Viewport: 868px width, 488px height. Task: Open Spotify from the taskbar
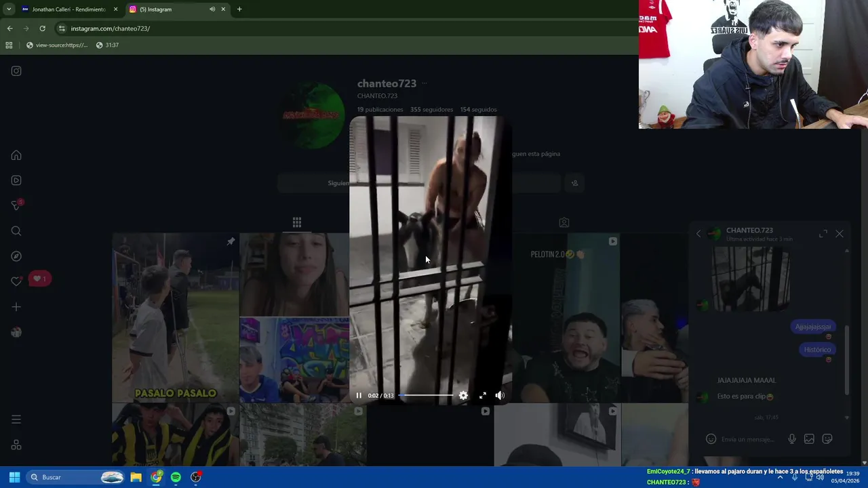176,477
